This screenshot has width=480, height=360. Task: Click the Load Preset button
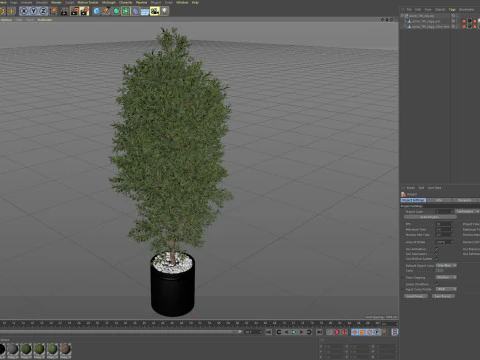(x=416, y=296)
